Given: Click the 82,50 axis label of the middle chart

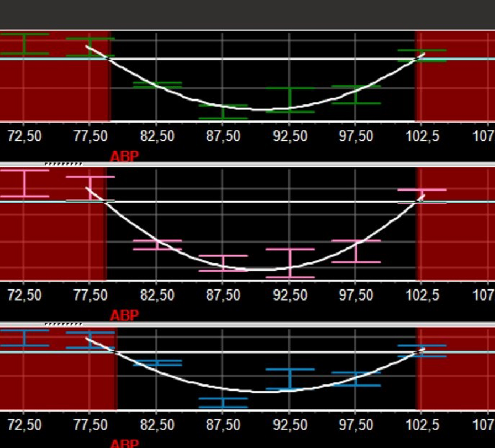Looking at the screenshot, I should [157, 295].
